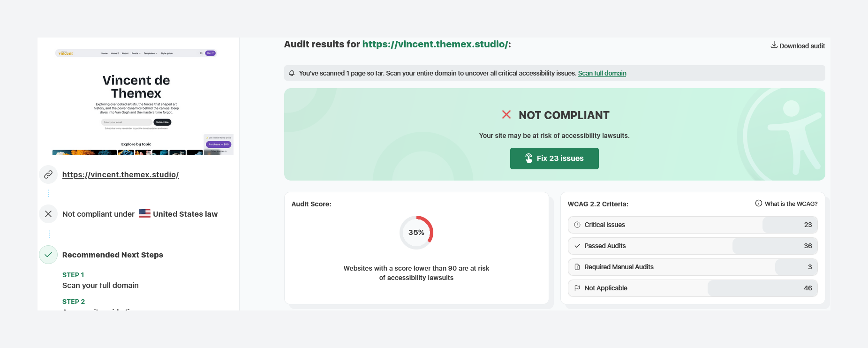Click the link chain icon

48,175
